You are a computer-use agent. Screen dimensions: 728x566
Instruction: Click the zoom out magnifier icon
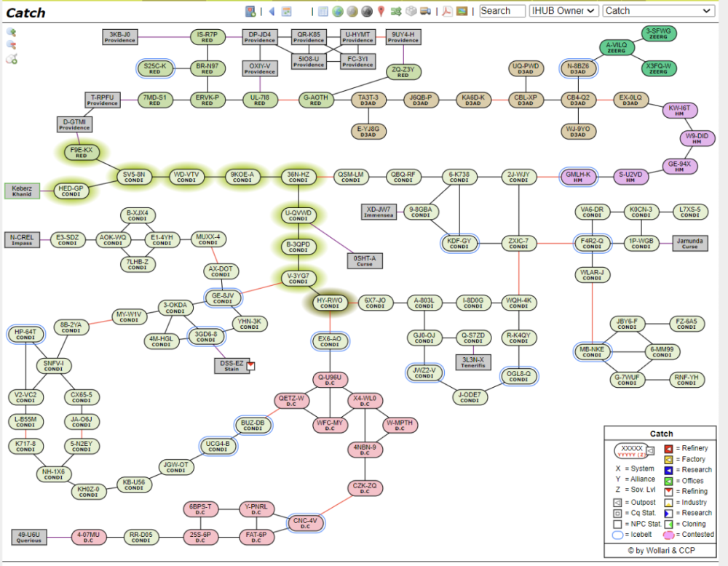coord(12,45)
